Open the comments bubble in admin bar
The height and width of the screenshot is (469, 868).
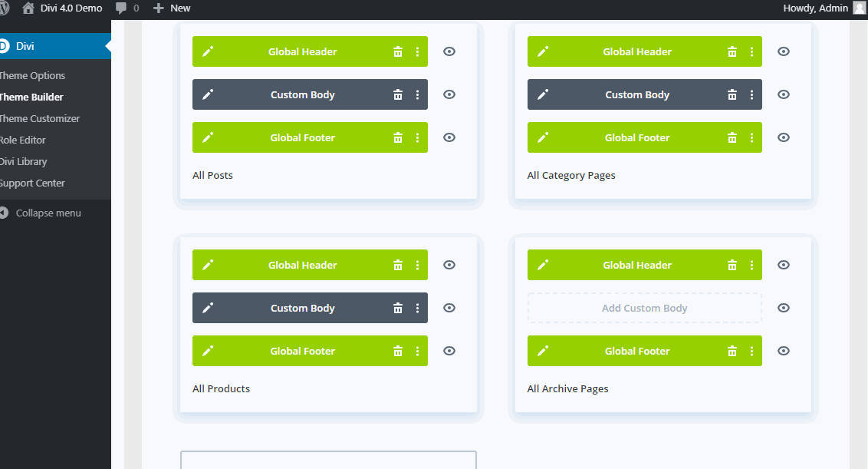(x=127, y=8)
